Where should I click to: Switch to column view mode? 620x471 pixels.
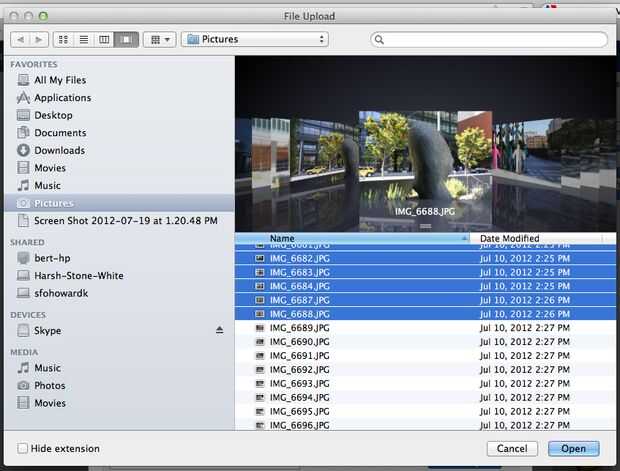pos(104,40)
